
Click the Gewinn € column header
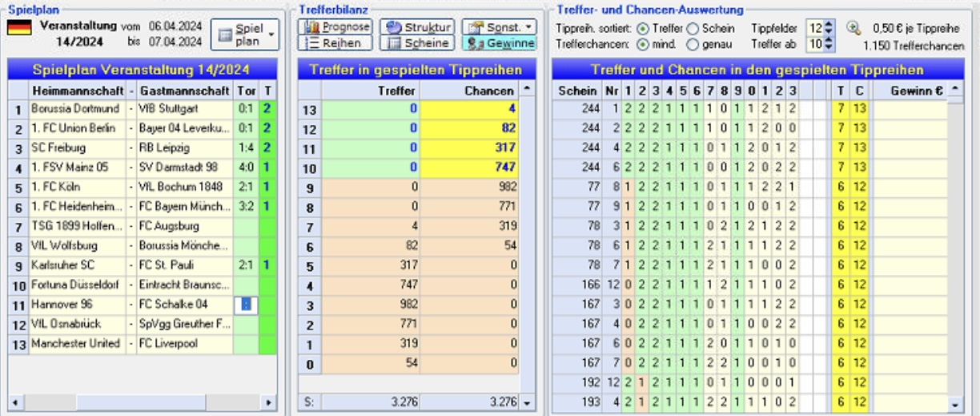pyautogui.click(x=911, y=90)
